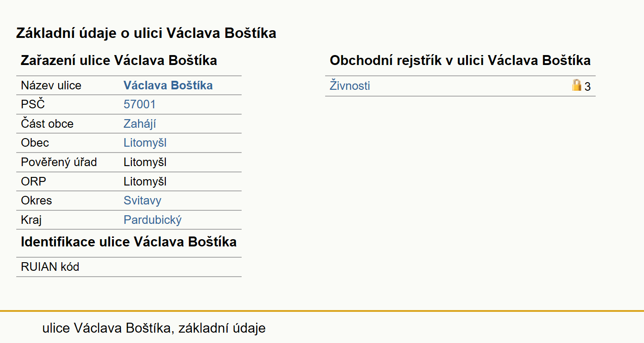Click the Zařazení ulice Václava Boštíka heading

tap(119, 60)
